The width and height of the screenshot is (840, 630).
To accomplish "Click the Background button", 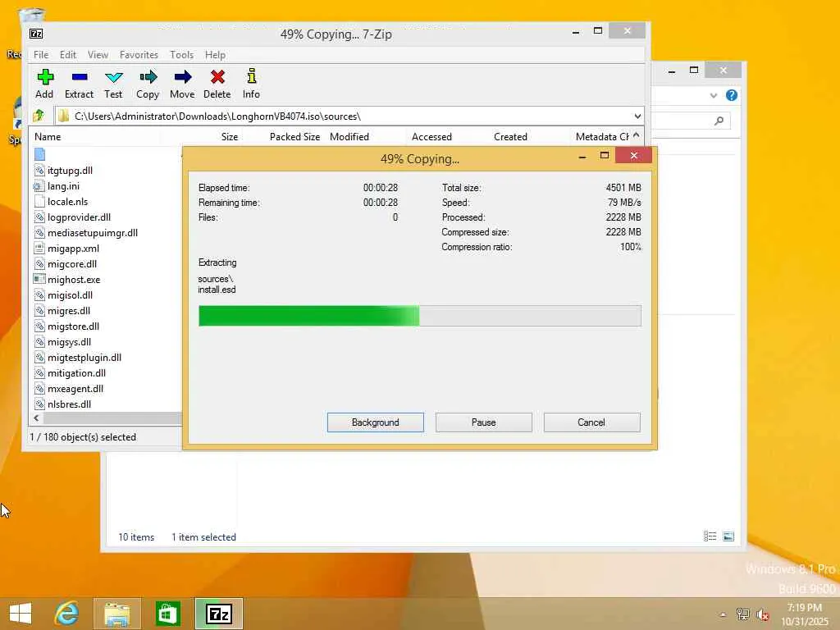I will (376, 422).
